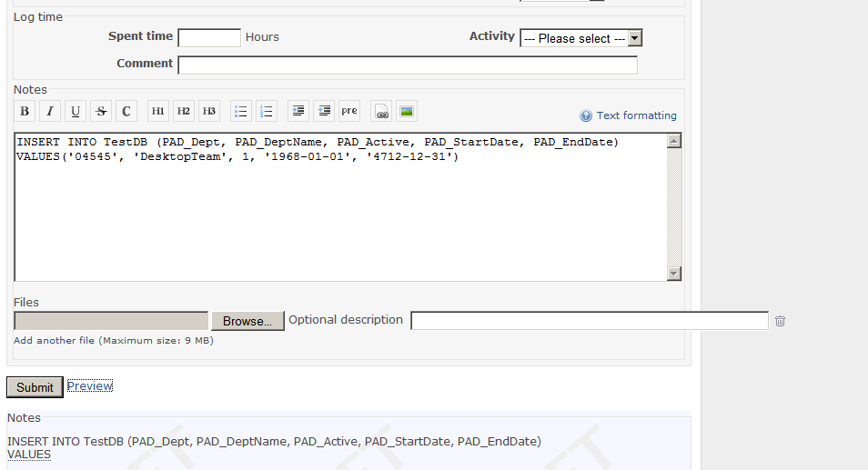Click the Preview link
The height and width of the screenshot is (470, 868).
click(90, 386)
